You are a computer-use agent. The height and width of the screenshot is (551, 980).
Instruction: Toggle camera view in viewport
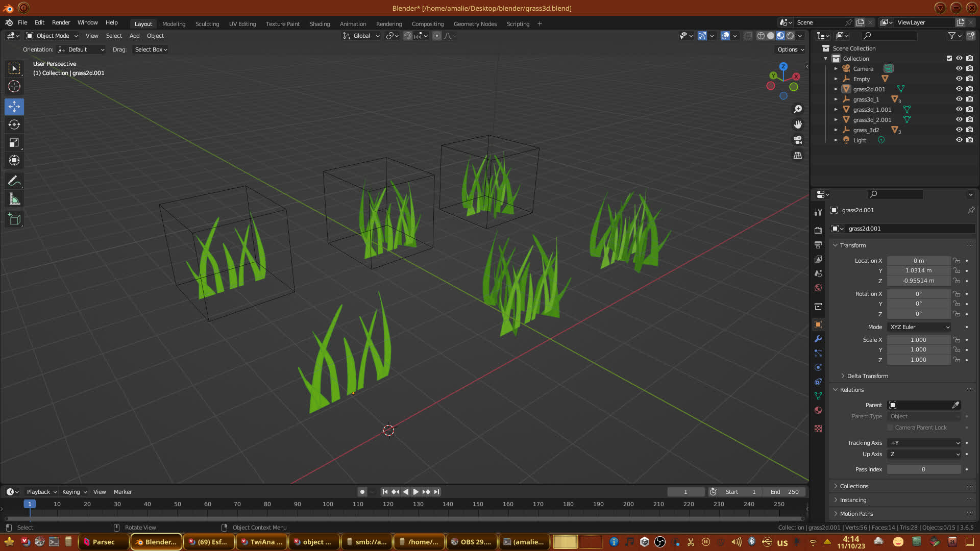[798, 140]
